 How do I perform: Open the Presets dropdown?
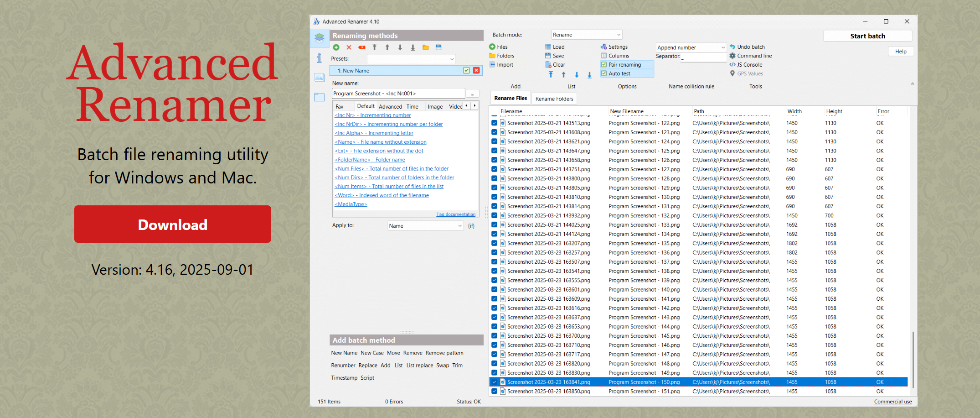pos(411,59)
